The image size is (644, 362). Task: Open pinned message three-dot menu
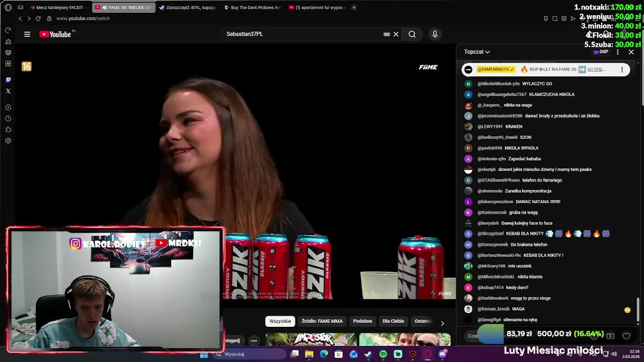622,69
